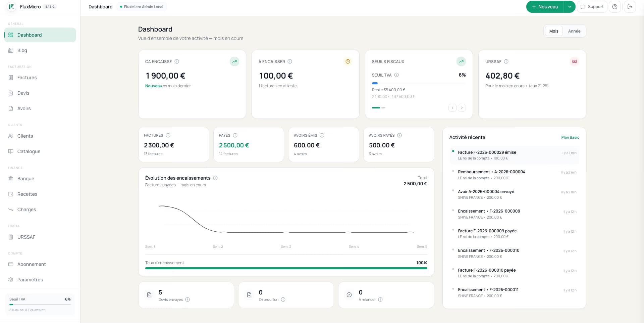Click the logout icon top right
644x323 pixels.
pos(630,7)
